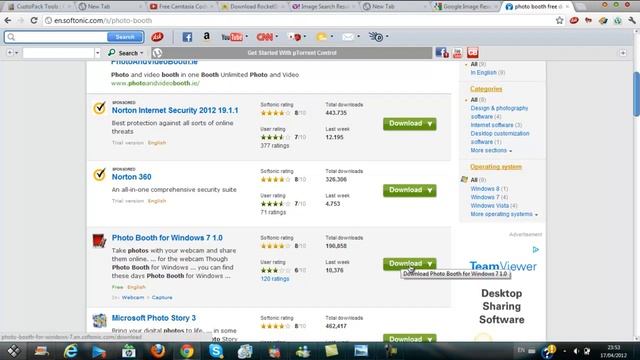Viewport: 640px width, 360px height.
Task: Expand the mail icon dropdown arrow
Action: [358, 37]
